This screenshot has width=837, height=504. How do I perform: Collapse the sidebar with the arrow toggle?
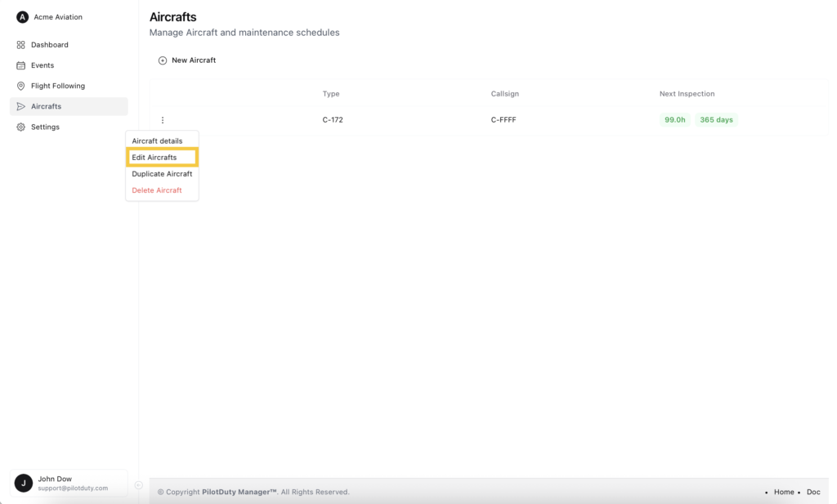[x=138, y=485]
